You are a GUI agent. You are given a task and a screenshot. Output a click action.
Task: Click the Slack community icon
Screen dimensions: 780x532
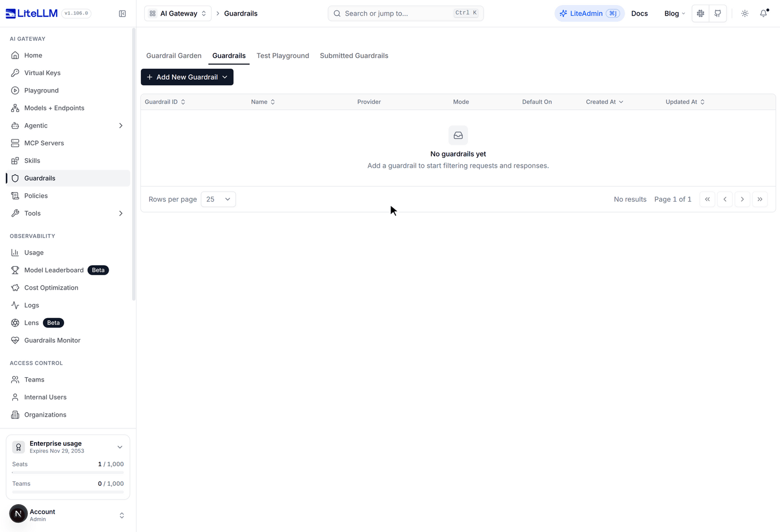(x=700, y=13)
